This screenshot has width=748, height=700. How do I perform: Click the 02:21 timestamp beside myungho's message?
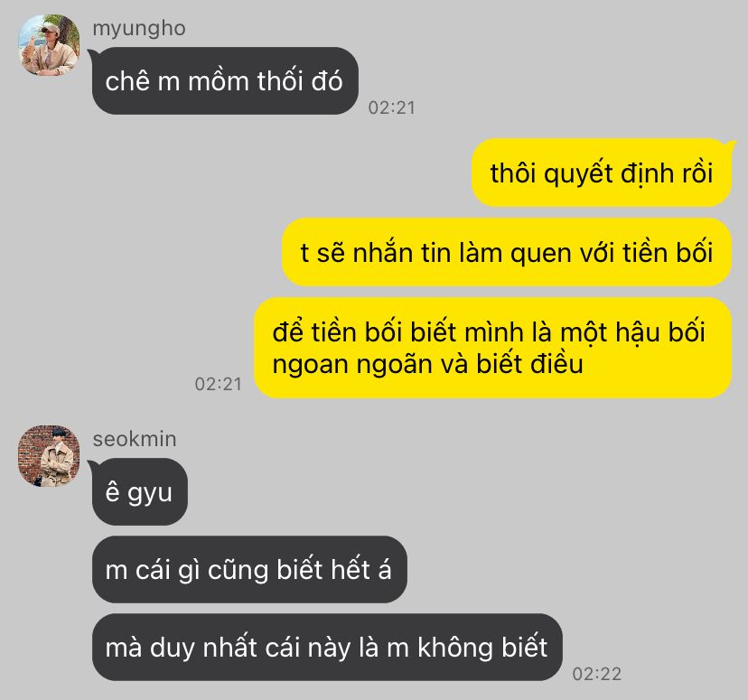392,107
